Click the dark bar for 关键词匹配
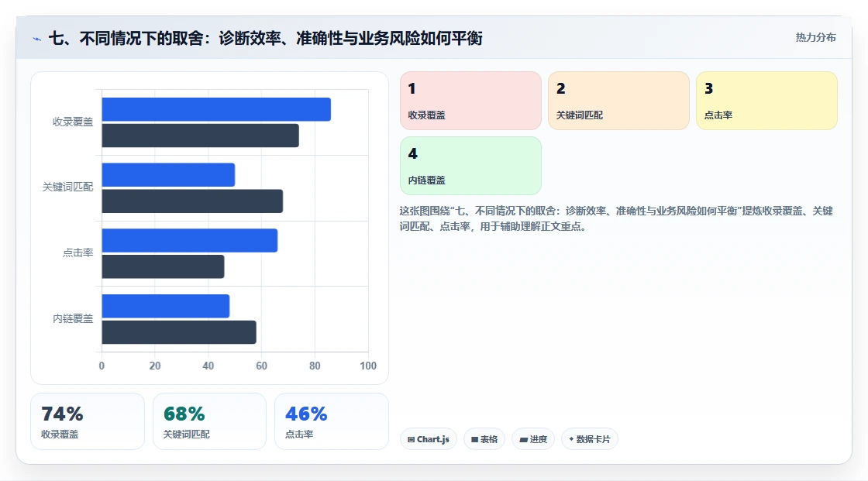This screenshot has width=868, height=481. click(192, 201)
